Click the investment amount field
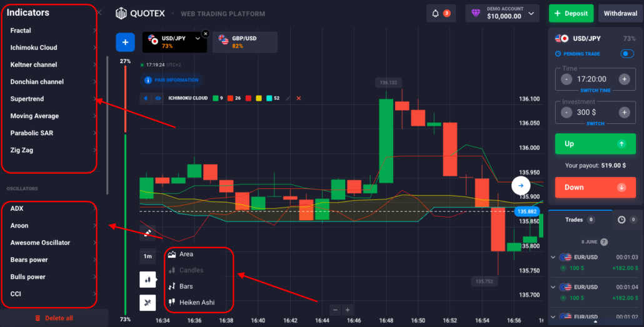Viewport: 644px width, 327px height. click(x=595, y=112)
